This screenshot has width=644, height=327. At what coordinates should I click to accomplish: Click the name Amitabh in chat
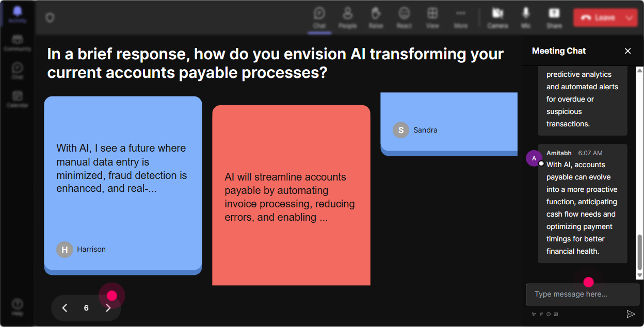click(x=559, y=153)
